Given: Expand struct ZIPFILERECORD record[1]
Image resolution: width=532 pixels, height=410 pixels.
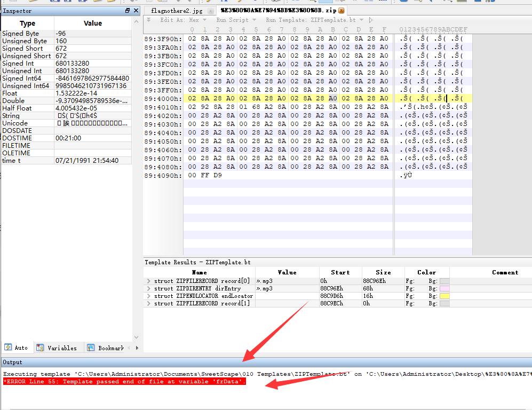Looking at the screenshot, I should (x=148, y=303).
